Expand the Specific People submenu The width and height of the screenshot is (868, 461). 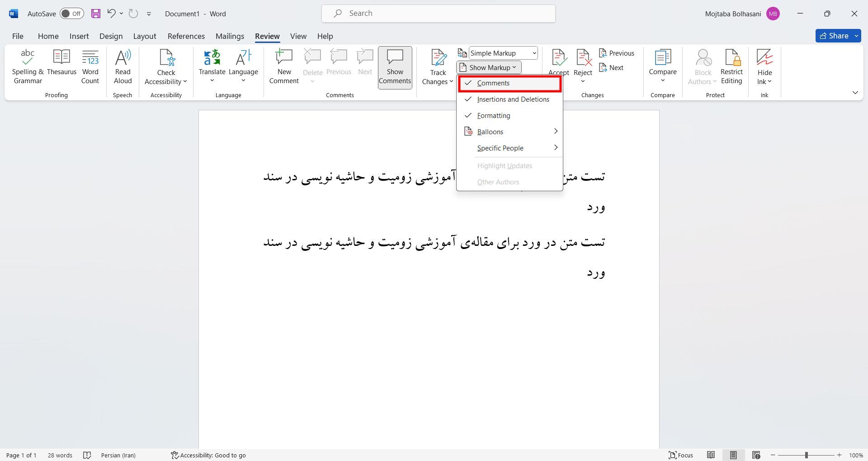tap(500, 148)
